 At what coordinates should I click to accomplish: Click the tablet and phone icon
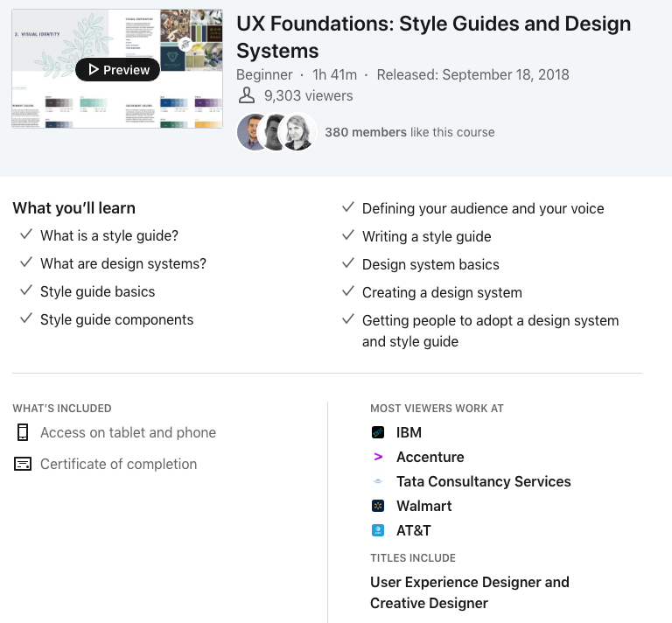pos(23,432)
